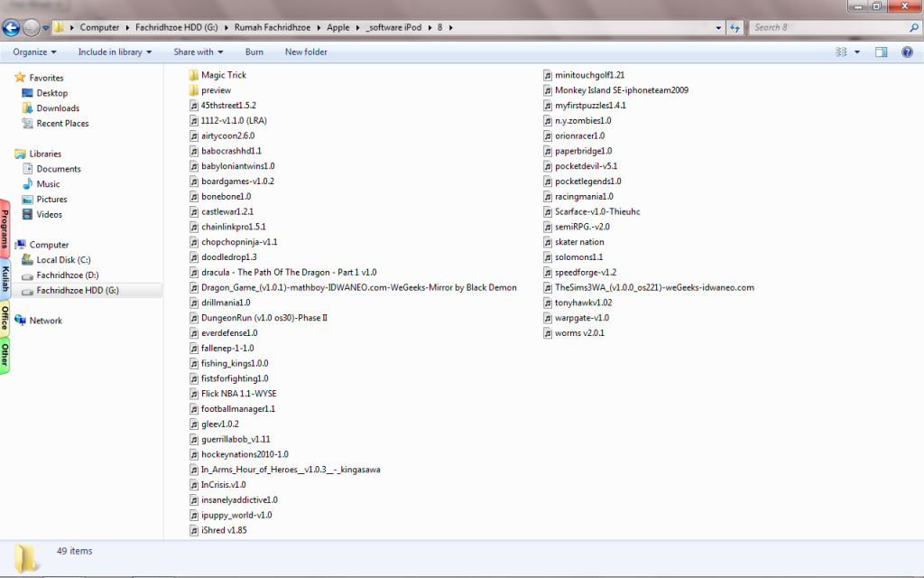924x578 pixels.
Task: Select the airtycoon2.6.0 file icon
Action: 194,136
